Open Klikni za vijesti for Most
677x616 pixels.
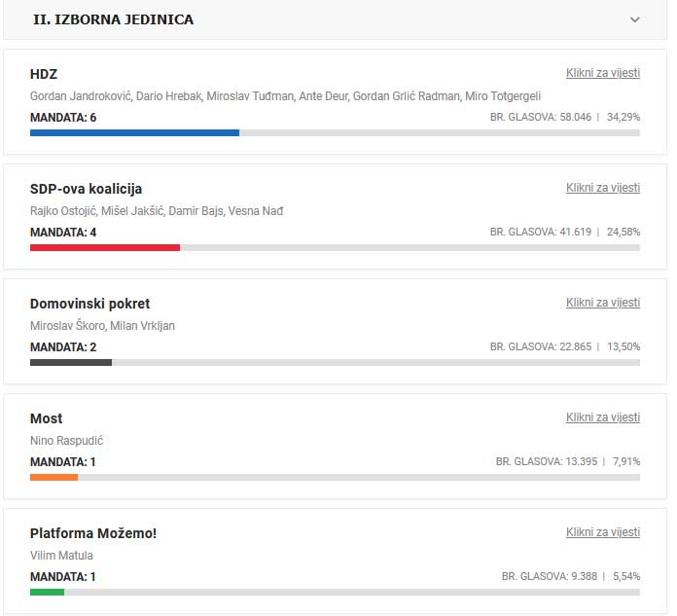pos(603,417)
